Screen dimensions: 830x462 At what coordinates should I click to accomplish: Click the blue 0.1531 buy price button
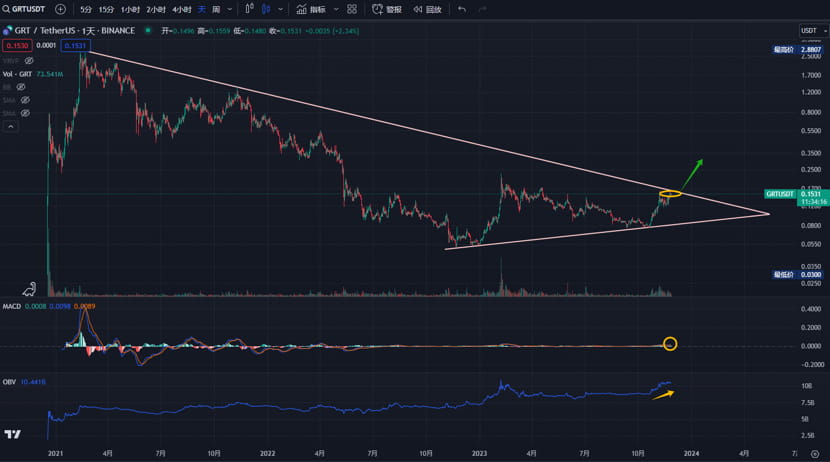pyautogui.click(x=75, y=46)
